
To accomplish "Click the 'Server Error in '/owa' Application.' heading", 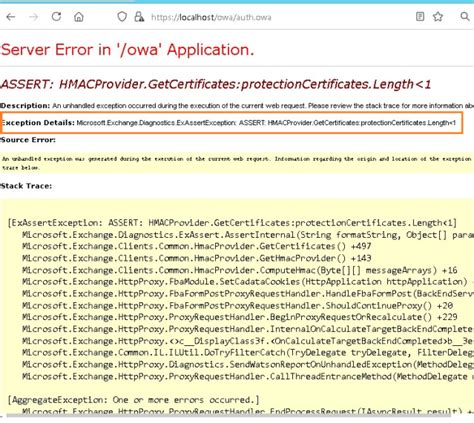I will coord(128,50).
